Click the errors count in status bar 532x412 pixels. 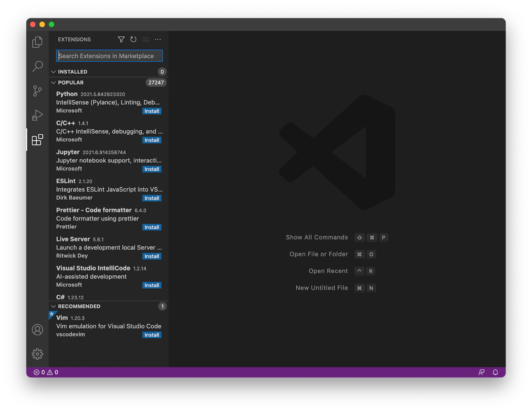point(39,372)
